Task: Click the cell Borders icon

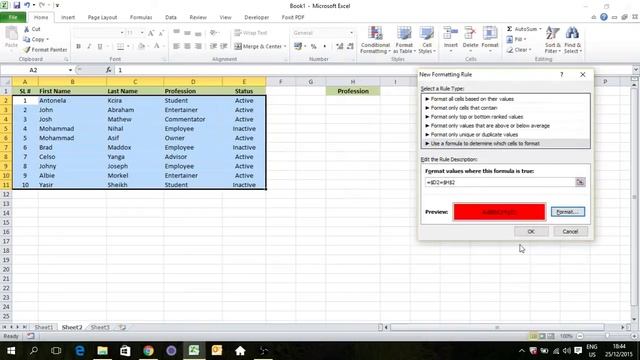Action: point(120,47)
